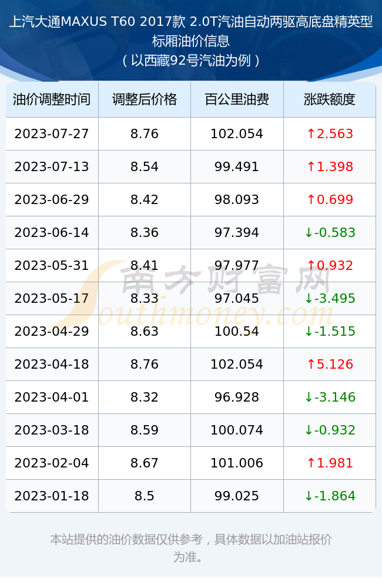The height and width of the screenshot is (588, 382).
Task: Click the green down arrow beside -0.583
Action: tap(309, 232)
